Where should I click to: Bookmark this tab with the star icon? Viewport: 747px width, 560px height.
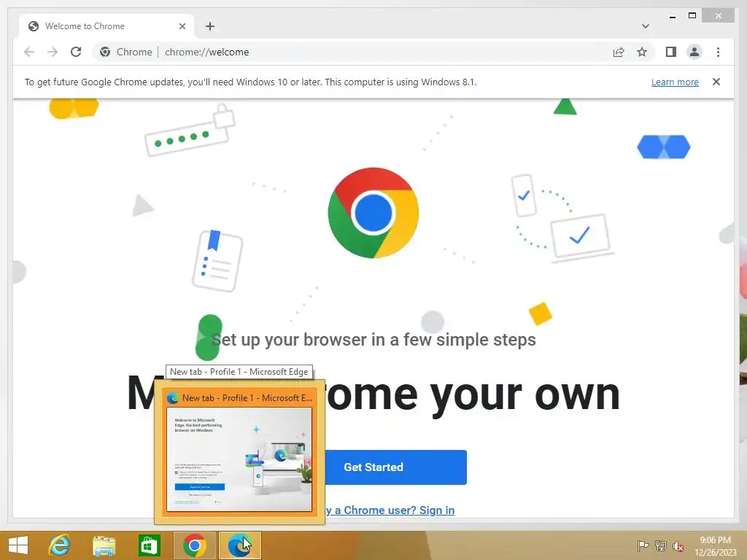click(642, 52)
